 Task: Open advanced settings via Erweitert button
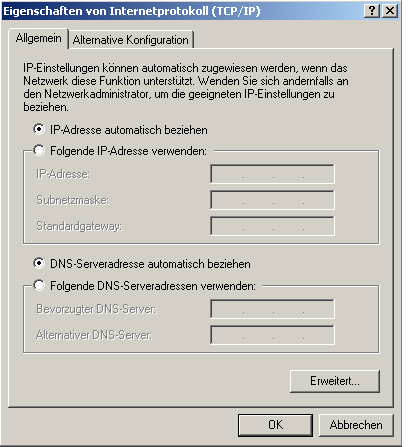(x=335, y=381)
